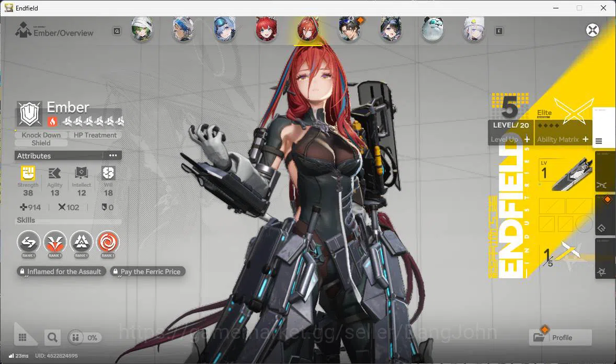Click the 0% progress pill
The height and width of the screenshot is (364, 616).
[85, 337]
